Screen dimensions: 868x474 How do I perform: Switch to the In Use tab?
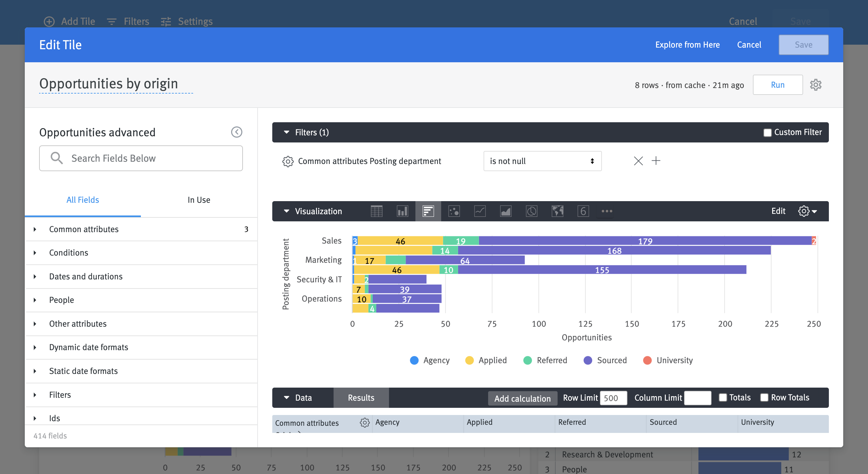(x=199, y=200)
